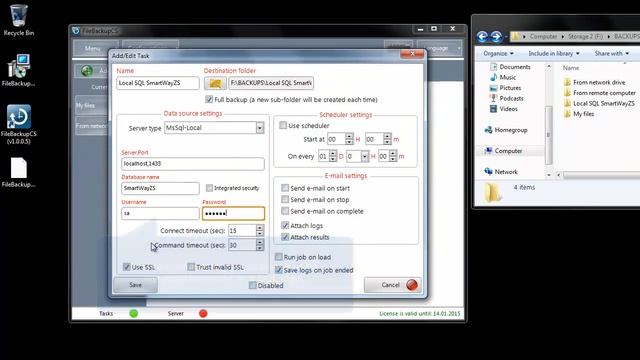
Task: Click the Database name field
Action: 160,188
